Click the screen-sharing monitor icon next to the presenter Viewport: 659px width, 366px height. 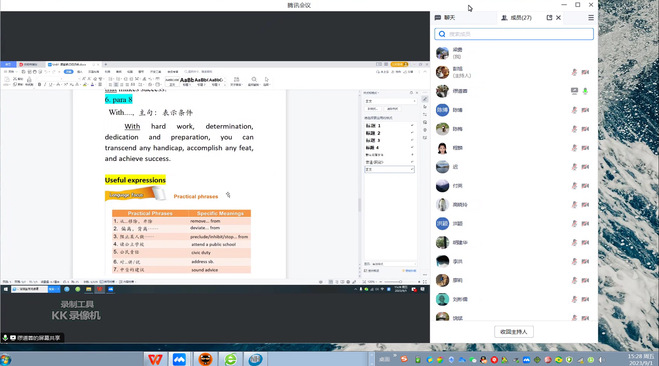point(574,91)
